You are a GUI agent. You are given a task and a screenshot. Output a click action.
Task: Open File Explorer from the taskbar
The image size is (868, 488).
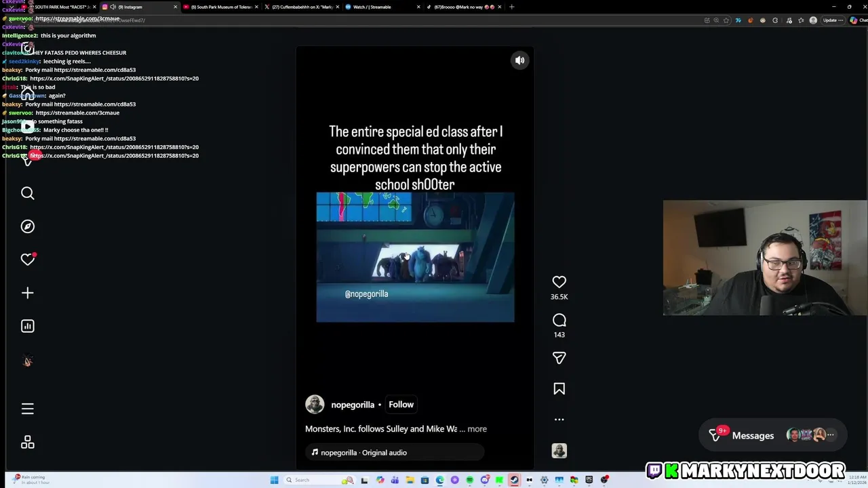pos(410,480)
